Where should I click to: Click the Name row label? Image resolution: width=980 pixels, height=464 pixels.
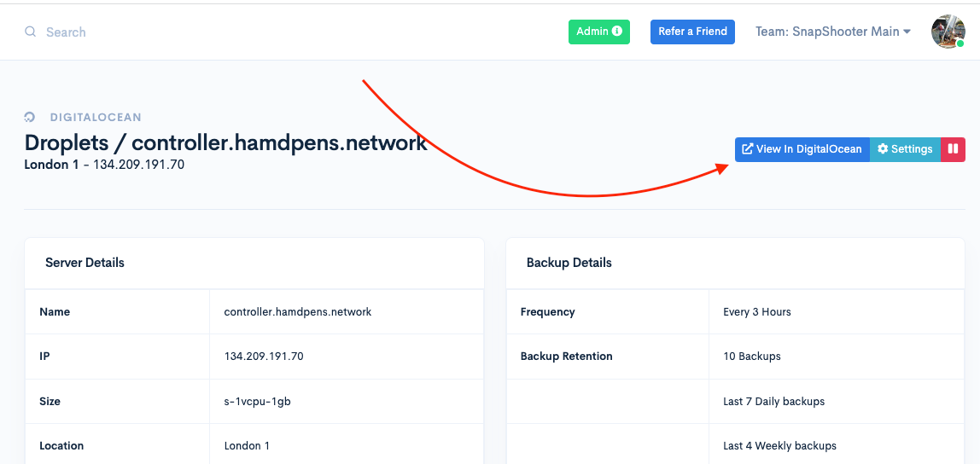point(55,311)
